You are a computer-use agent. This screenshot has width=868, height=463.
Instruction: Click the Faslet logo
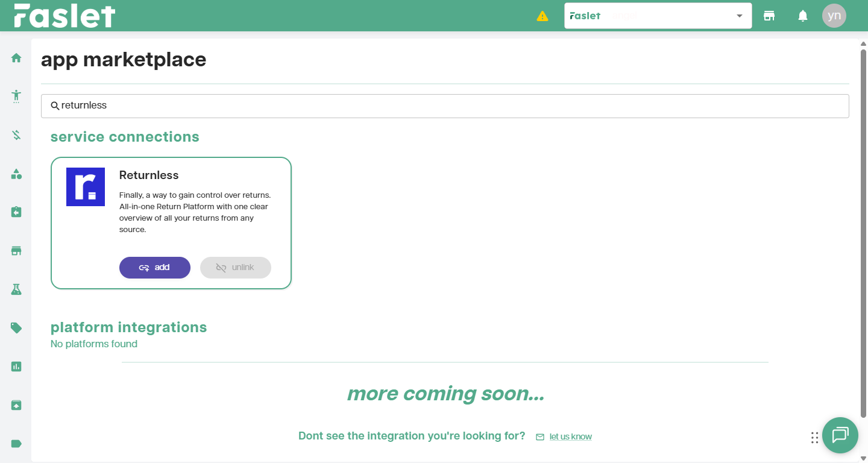[x=64, y=16]
